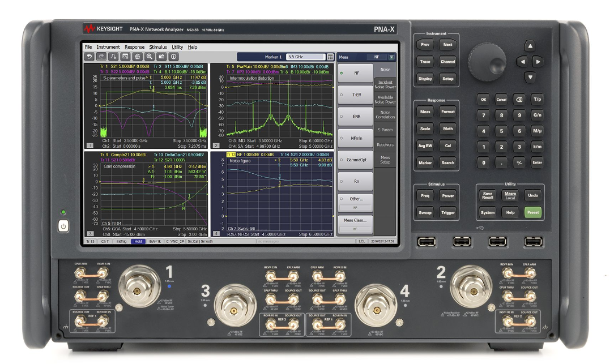Click the Format hardkey
The width and height of the screenshot is (614, 364).
coord(448,112)
